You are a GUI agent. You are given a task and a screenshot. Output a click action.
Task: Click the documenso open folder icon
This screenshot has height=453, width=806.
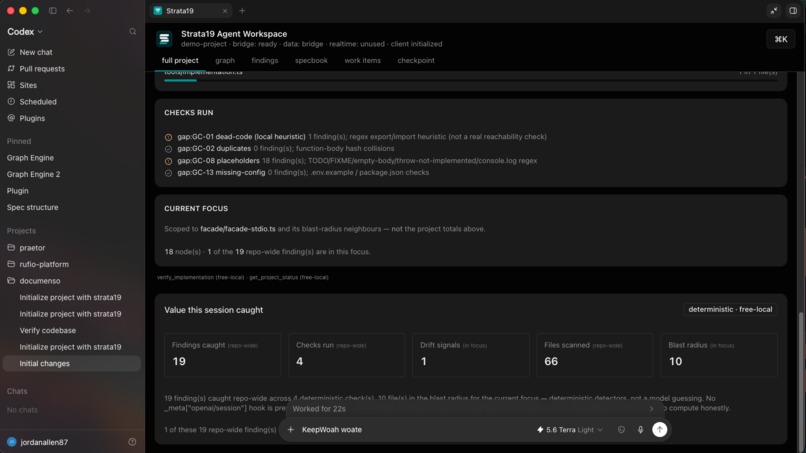pos(11,280)
